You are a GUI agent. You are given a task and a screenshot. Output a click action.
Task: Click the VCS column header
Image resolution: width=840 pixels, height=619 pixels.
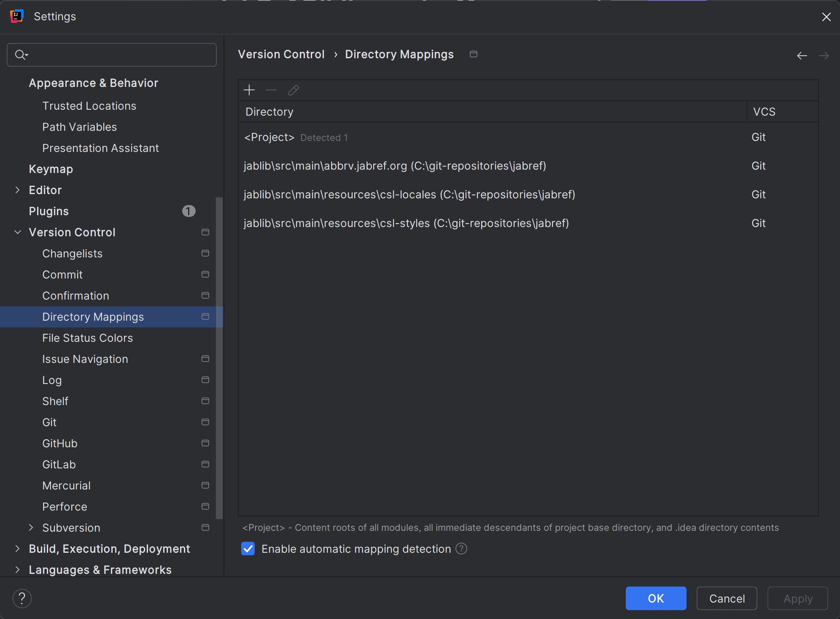pyautogui.click(x=783, y=112)
